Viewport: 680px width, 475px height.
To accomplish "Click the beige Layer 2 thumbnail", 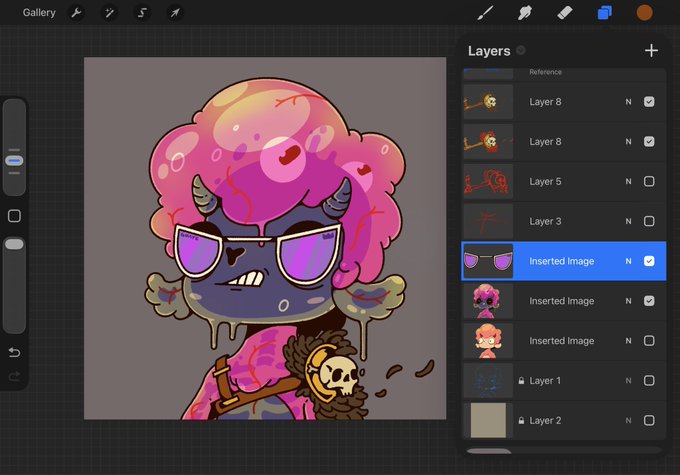I will [x=488, y=421].
